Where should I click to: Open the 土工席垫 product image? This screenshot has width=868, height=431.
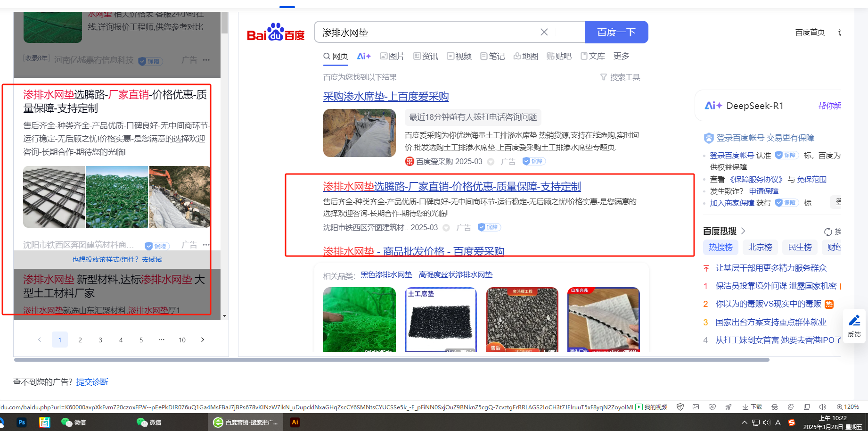coord(441,319)
